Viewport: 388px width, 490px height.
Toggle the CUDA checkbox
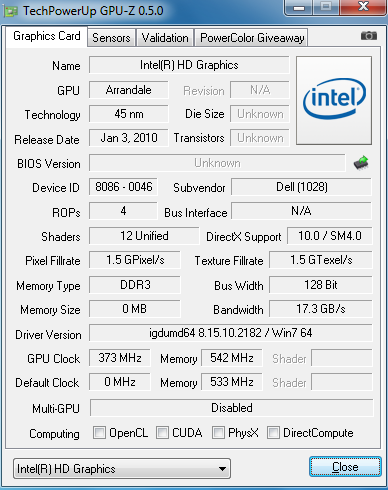coord(162,433)
